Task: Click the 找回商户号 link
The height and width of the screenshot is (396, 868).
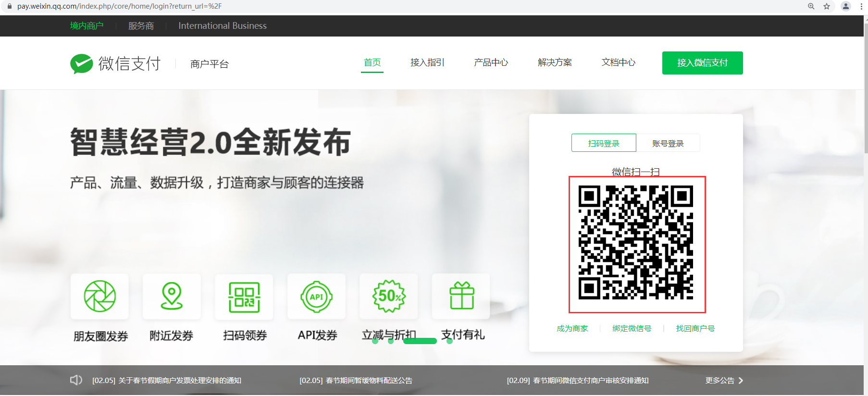Action: [695, 328]
